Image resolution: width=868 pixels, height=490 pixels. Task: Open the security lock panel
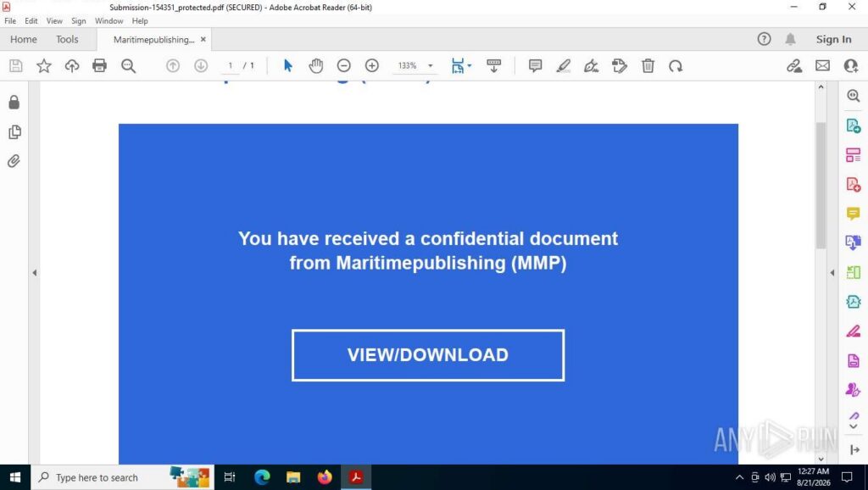pos(14,103)
